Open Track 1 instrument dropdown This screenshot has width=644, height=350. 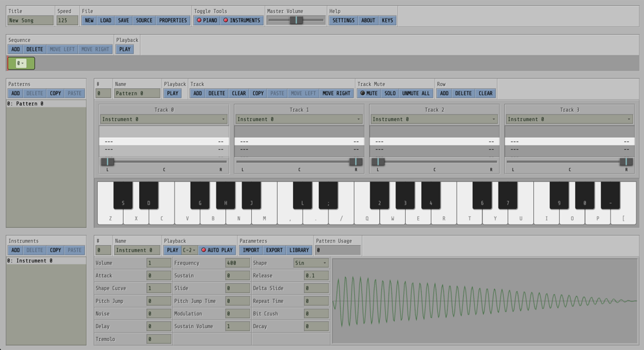point(299,119)
